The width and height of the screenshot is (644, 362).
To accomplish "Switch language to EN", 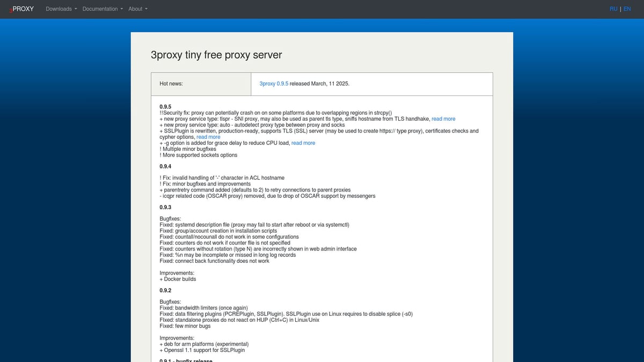I will click(627, 9).
